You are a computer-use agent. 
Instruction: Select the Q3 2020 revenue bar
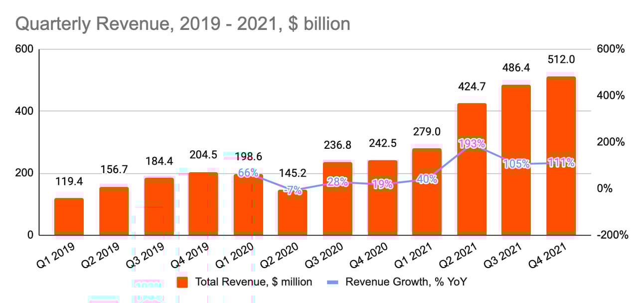coord(337,199)
